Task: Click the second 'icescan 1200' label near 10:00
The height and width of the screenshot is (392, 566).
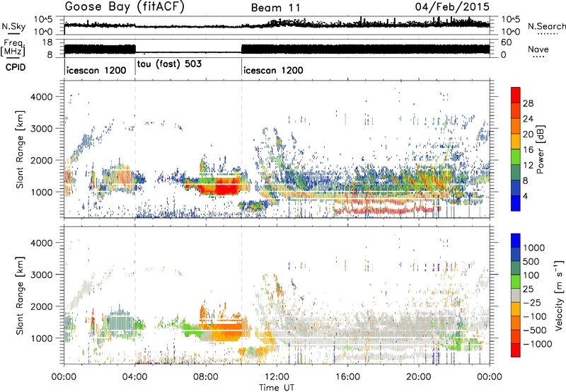Action: (273, 70)
